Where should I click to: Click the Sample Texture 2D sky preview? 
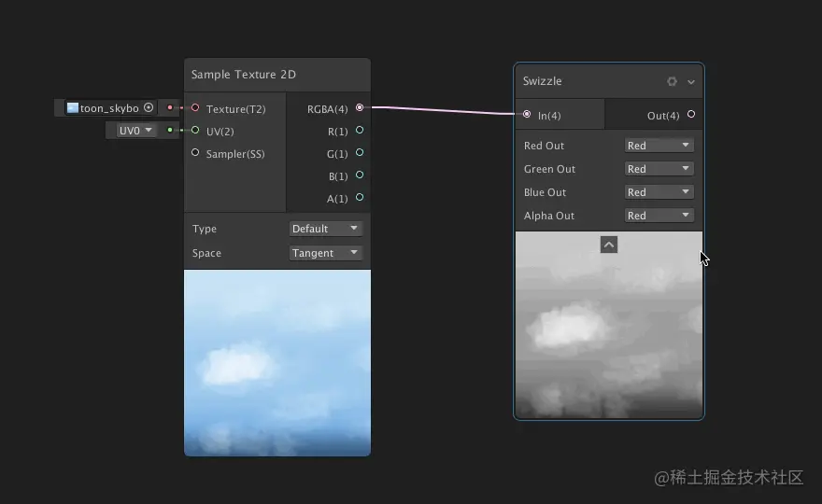(x=277, y=362)
